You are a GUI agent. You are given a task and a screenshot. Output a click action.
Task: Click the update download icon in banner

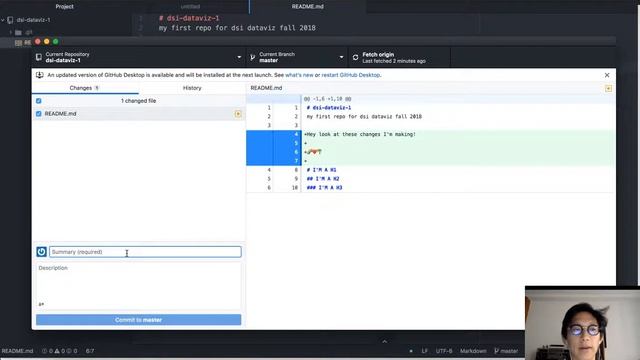[x=40, y=75]
